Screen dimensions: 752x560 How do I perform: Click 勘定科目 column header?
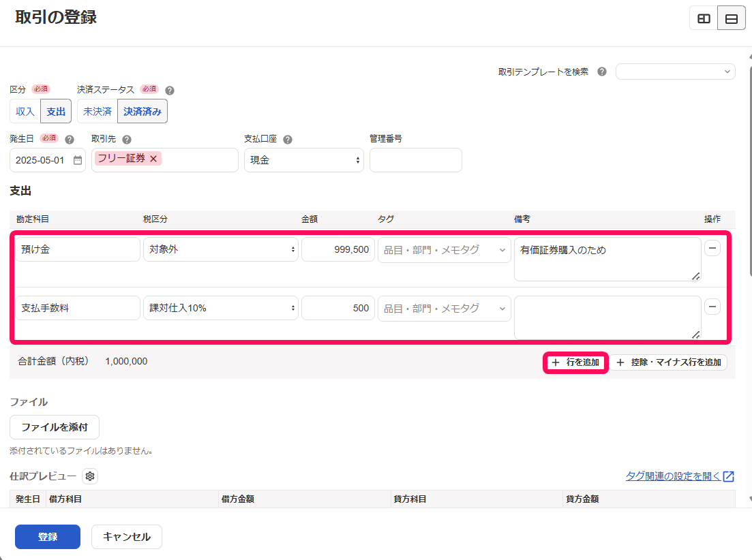coord(33,219)
